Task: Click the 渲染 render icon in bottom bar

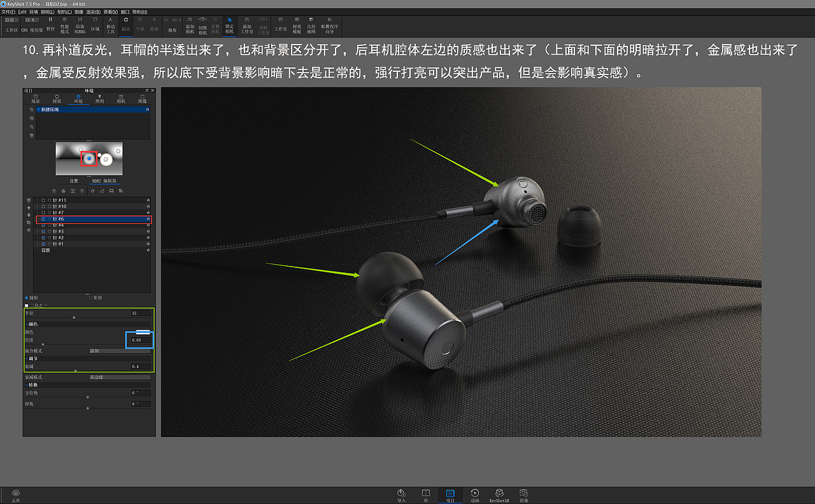Action: (x=523, y=495)
